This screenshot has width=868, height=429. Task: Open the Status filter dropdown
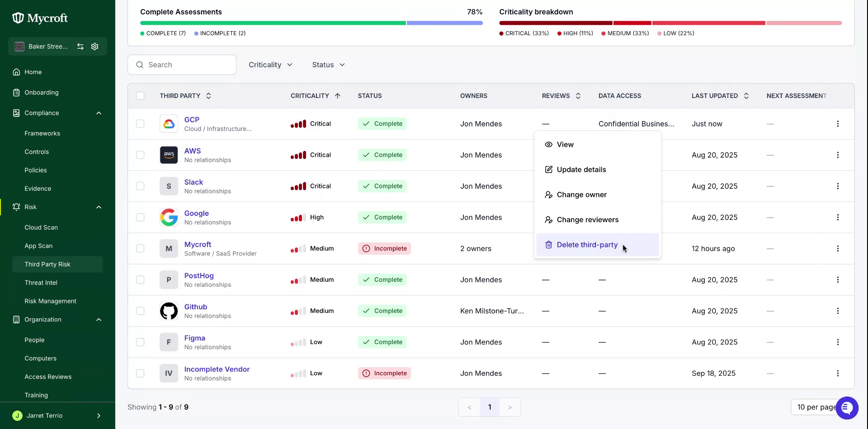[x=329, y=65]
